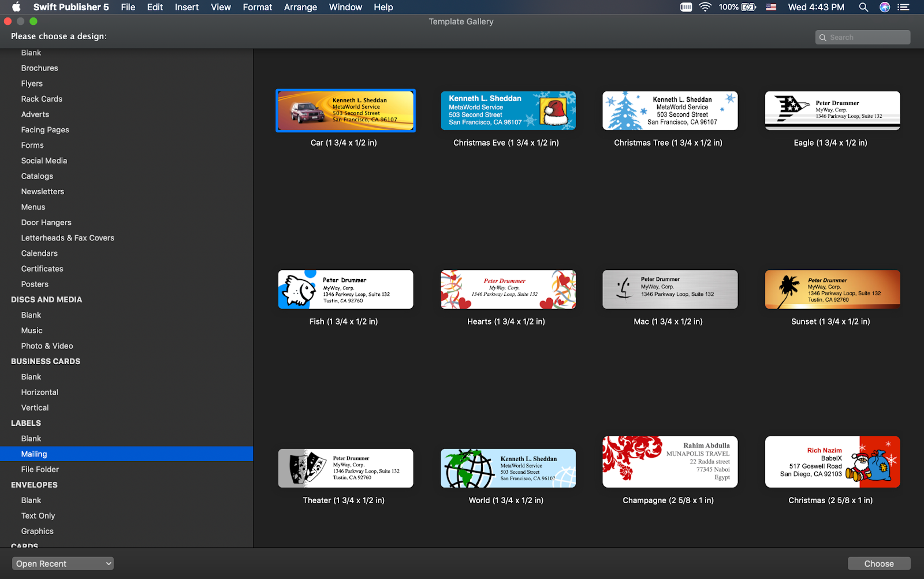Open the US input source flag
The width and height of the screenshot is (924, 579).
click(x=771, y=7)
